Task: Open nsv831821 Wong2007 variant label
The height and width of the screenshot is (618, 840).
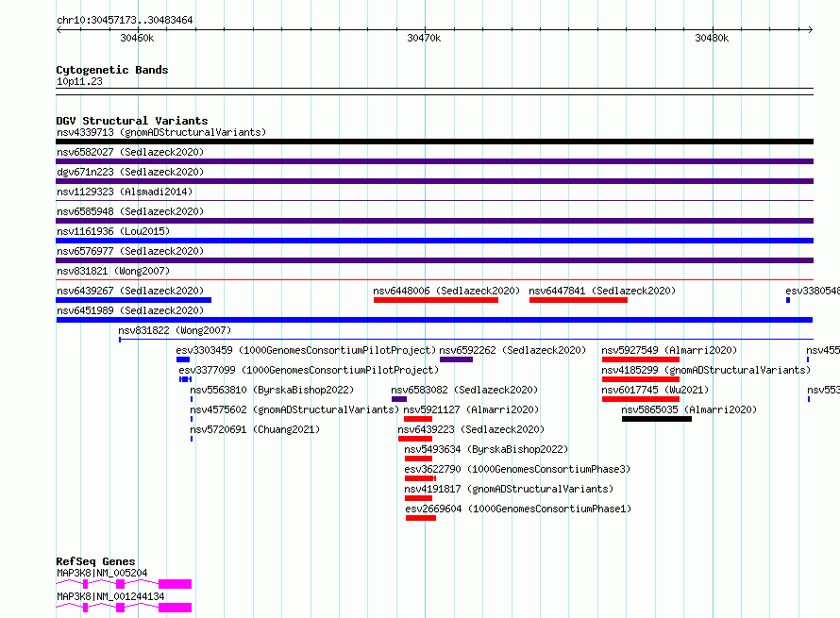Action: (x=113, y=271)
